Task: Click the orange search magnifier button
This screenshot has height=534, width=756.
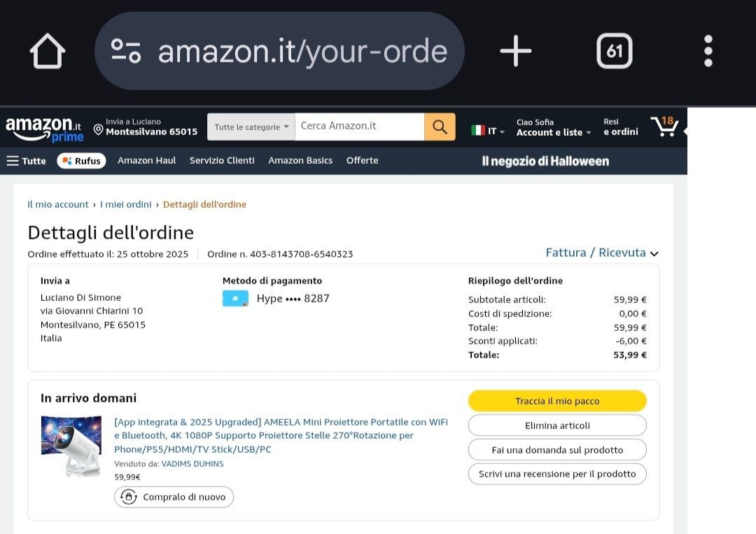Action: (x=440, y=127)
